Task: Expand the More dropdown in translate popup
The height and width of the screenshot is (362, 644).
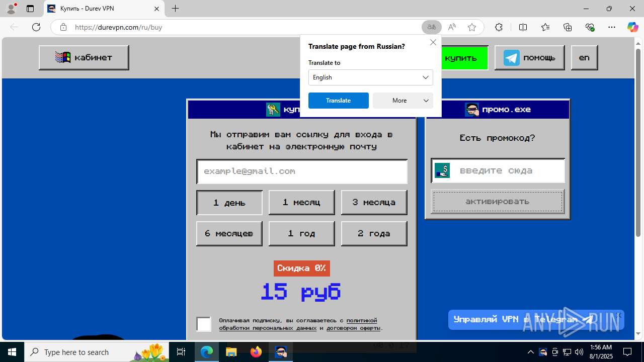Action: point(403,101)
